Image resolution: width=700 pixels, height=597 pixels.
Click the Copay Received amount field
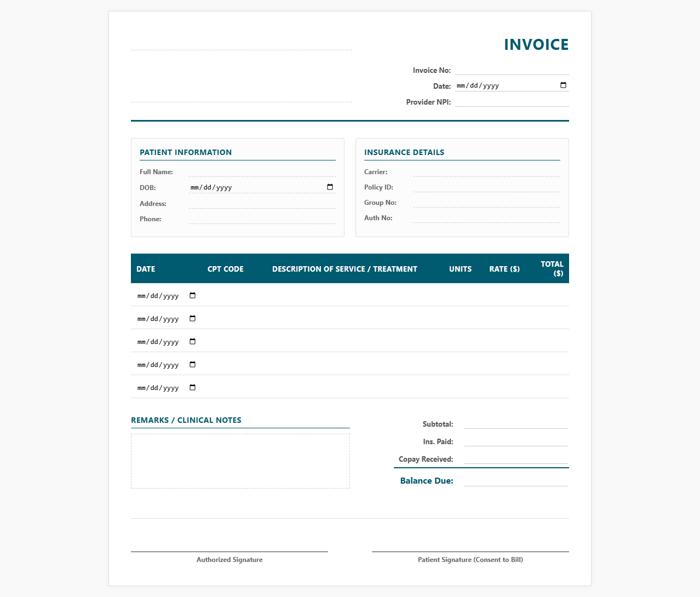(516, 458)
